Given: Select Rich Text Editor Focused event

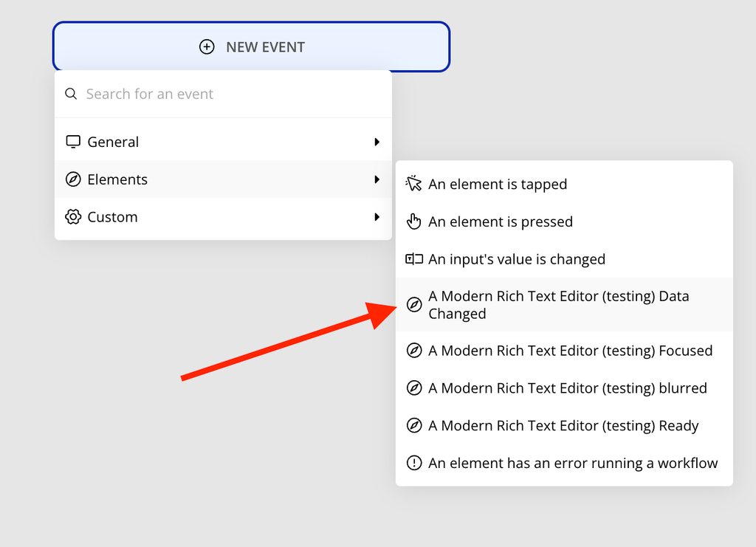Looking at the screenshot, I should pyautogui.click(x=570, y=351).
